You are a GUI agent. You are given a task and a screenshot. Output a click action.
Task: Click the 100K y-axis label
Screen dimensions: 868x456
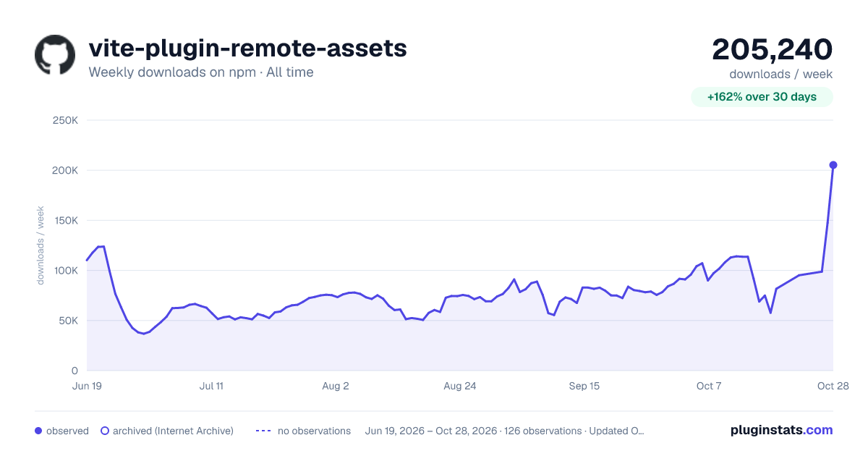coord(66,270)
